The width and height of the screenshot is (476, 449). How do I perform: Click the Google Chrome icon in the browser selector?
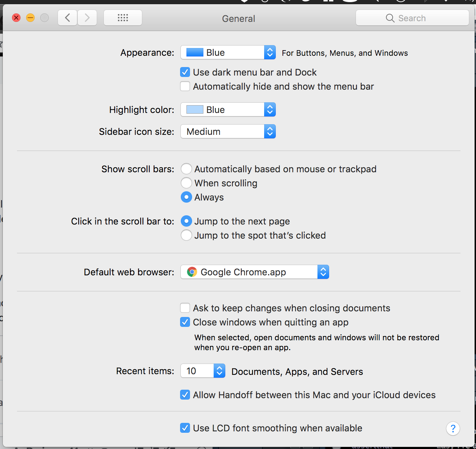pyautogui.click(x=191, y=272)
